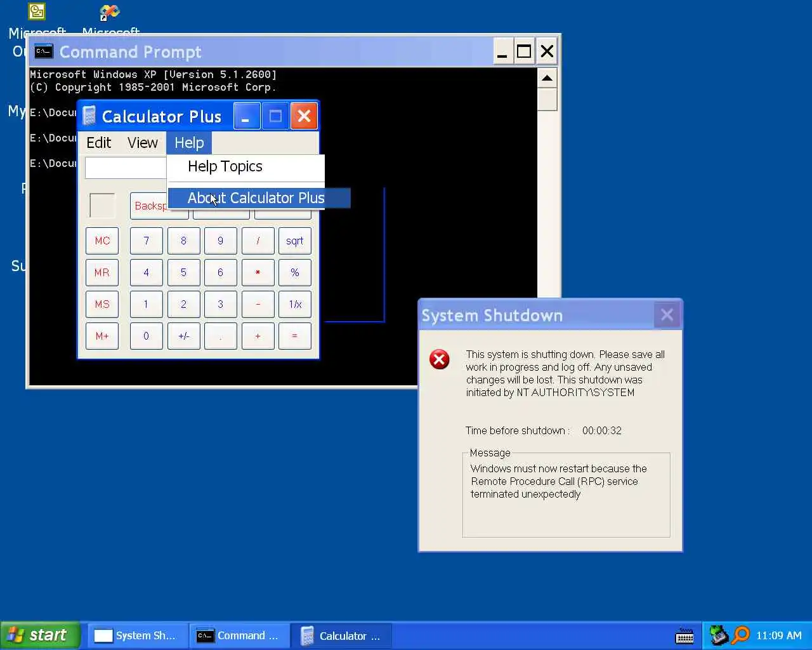The height and width of the screenshot is (650, 812).
Task: Choose Help Topics from the Help menu
Action: click(x=246, y=166)
